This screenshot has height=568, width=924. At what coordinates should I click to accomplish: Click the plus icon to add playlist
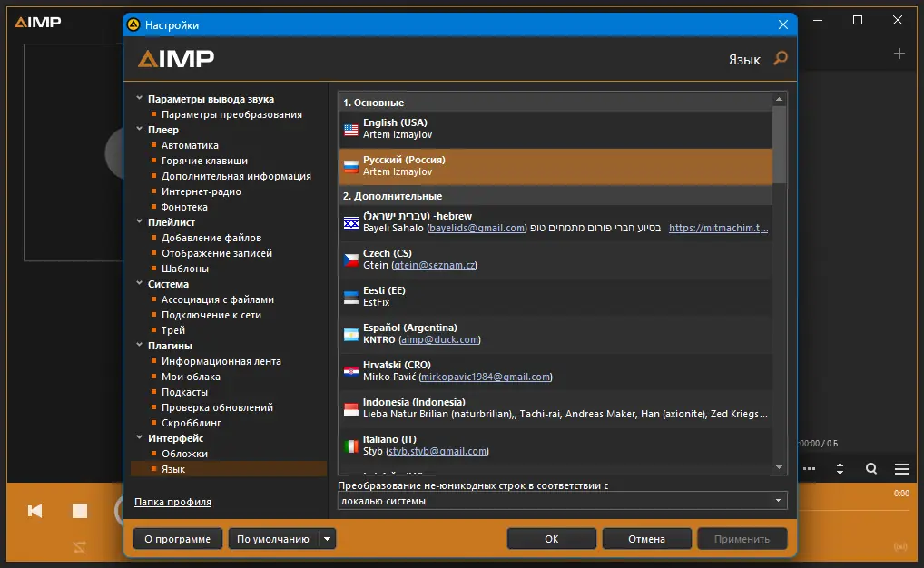point(899,54)
